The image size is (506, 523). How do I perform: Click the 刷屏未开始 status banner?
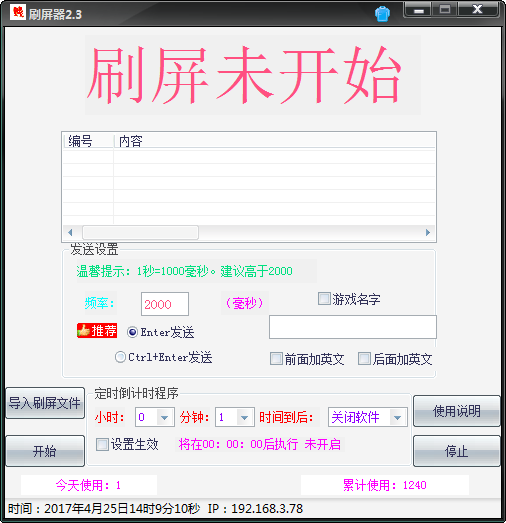[x=252, y=75]
